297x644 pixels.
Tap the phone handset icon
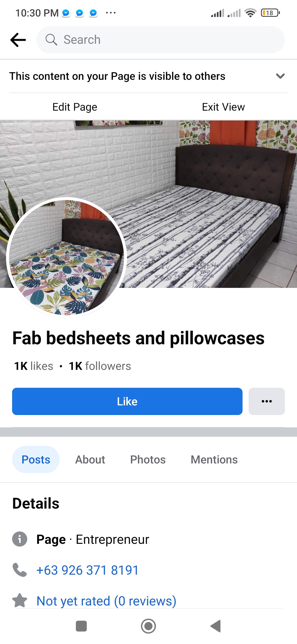click(x=20, y=570)
